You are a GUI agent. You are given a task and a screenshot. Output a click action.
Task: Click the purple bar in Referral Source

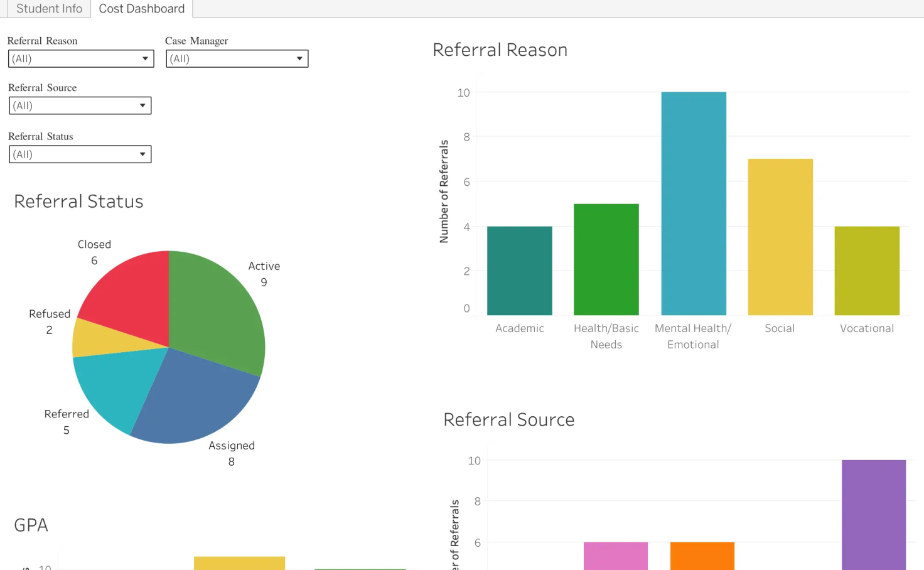pyautogui.click(x=874, y=515)
